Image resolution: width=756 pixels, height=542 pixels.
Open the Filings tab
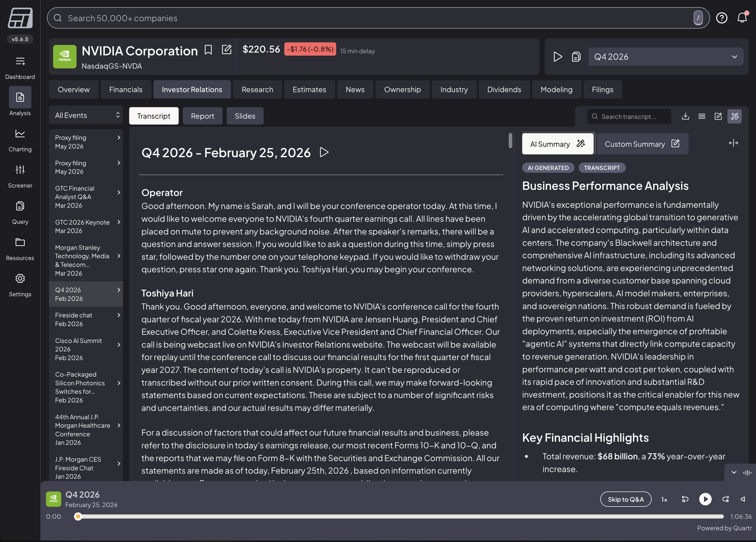point(602,89)
